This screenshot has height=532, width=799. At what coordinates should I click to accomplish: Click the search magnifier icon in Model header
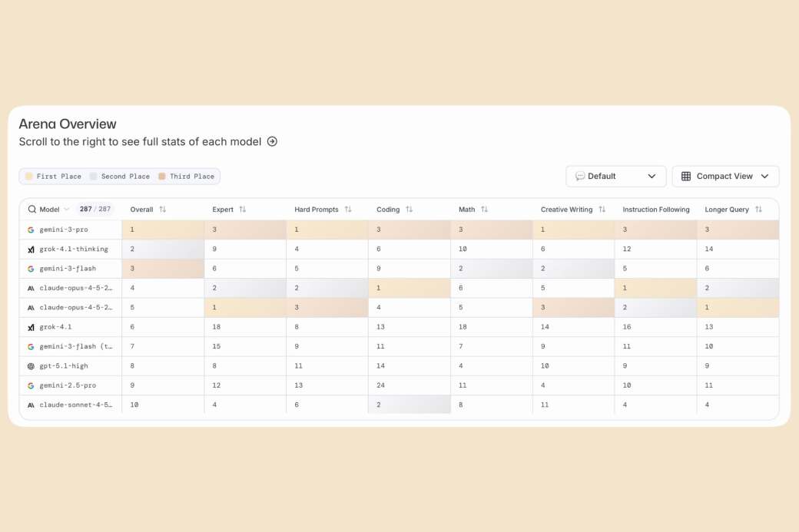coord(32,210)
